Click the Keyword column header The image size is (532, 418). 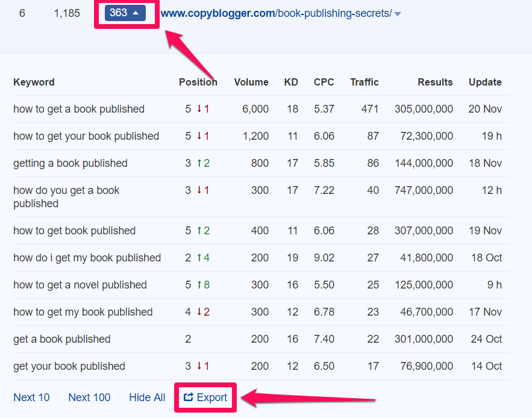pos(34,83)
